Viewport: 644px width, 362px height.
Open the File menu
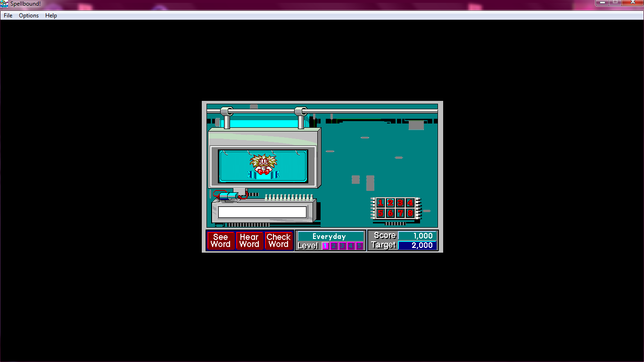pos(8,16)
